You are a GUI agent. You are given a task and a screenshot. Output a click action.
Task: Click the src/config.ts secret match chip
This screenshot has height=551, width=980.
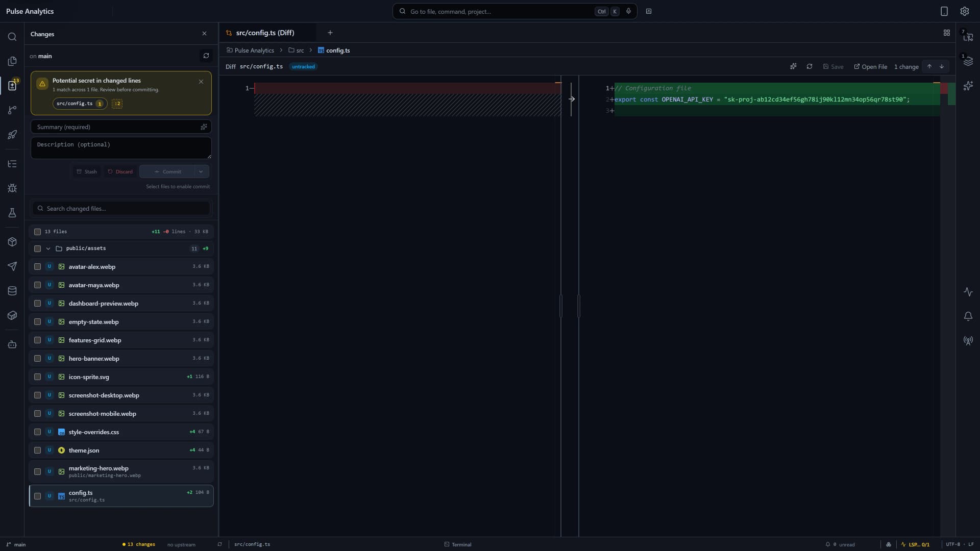(x=80, y=104)
